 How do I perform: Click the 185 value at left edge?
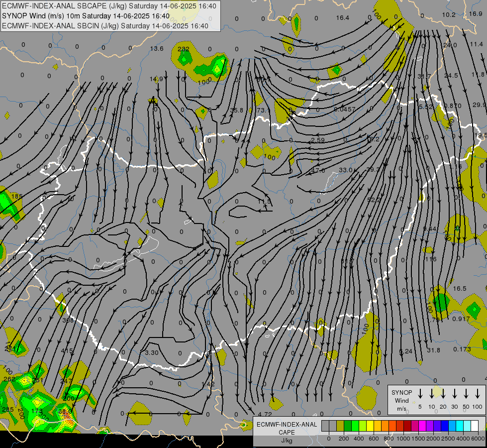[17, 197]
